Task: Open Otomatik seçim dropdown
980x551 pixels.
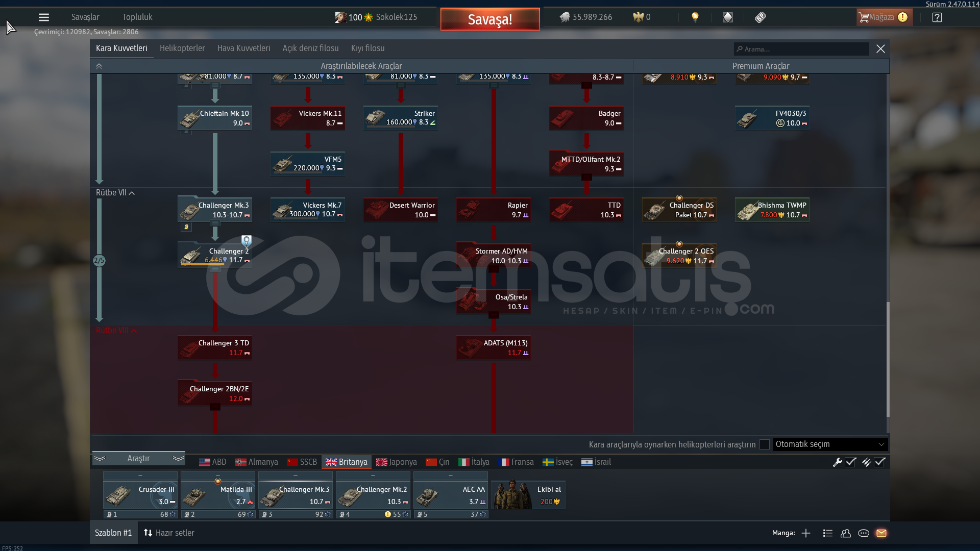Action: [x=830, y=444]
